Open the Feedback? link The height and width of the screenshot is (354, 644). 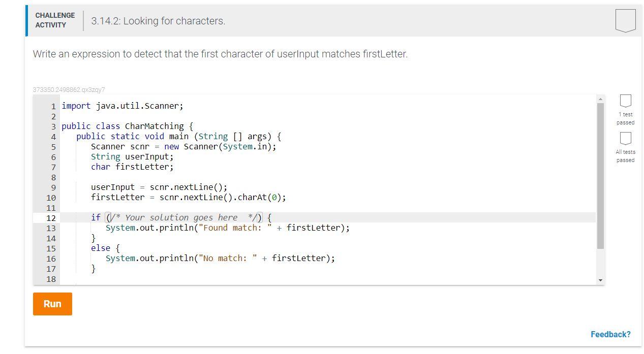point(610,334)
